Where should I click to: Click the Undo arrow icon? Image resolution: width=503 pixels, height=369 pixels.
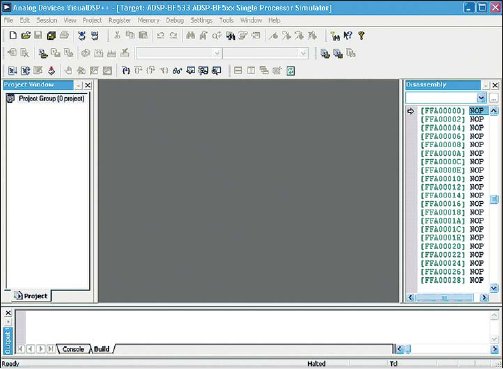click(x=160, y=35)
